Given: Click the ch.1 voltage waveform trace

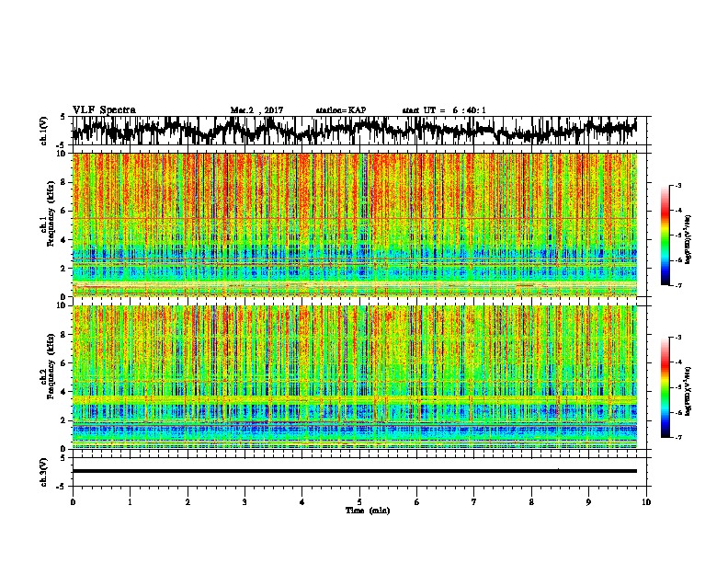Looking at the screenshot, I should tap(354, 131).
